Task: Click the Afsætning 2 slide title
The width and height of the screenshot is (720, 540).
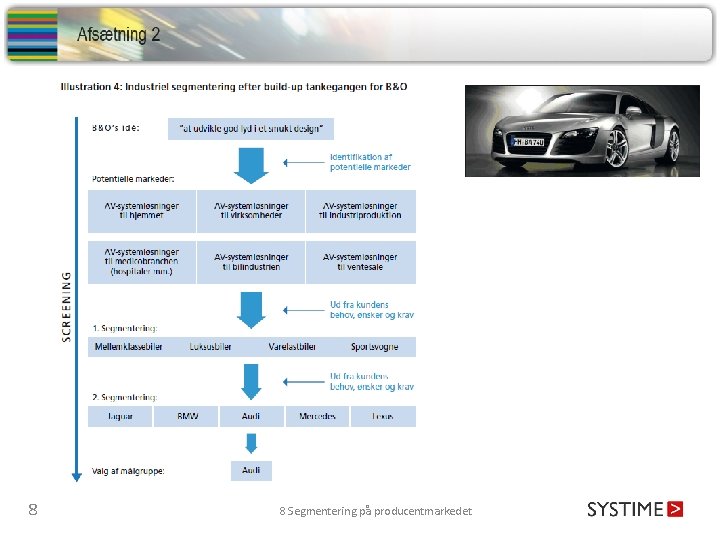Action: point(118,34)
